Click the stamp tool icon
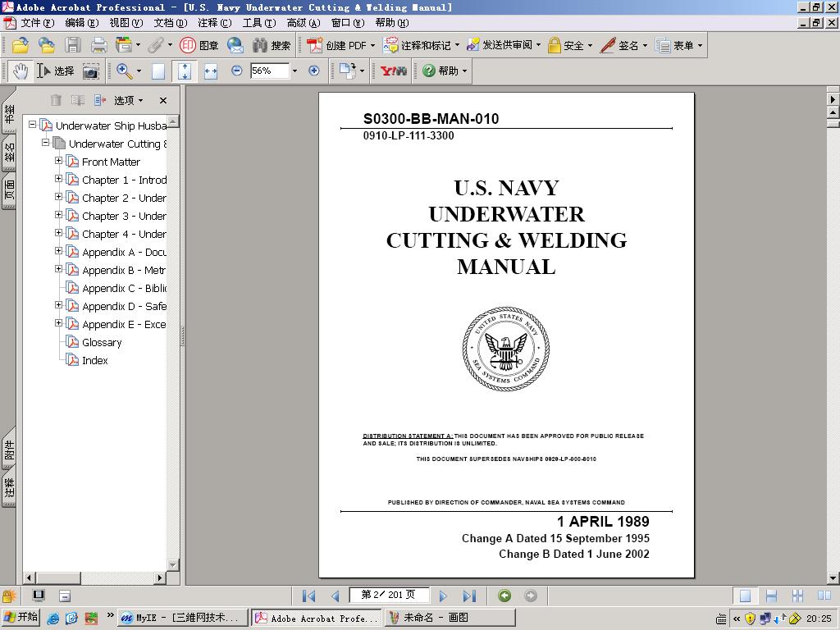 tap(199, 46)
